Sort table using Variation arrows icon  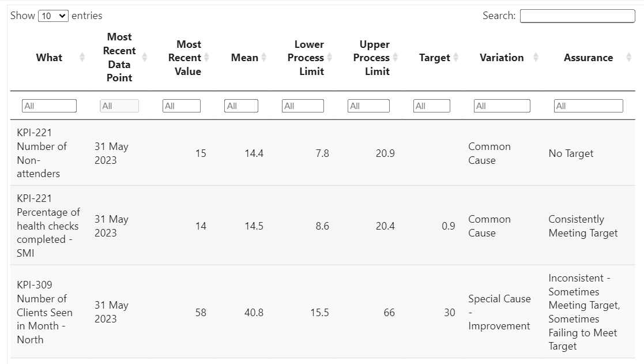536,57
